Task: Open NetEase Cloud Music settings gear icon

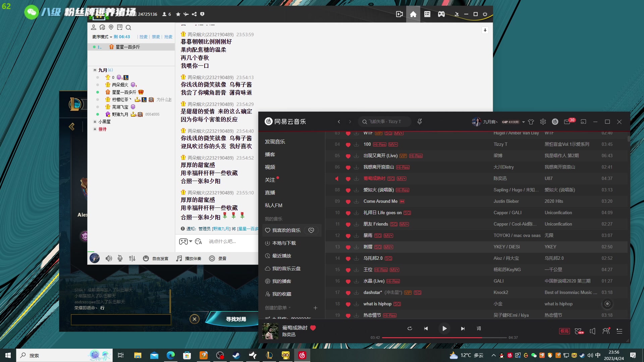Action: click(543, 122)
